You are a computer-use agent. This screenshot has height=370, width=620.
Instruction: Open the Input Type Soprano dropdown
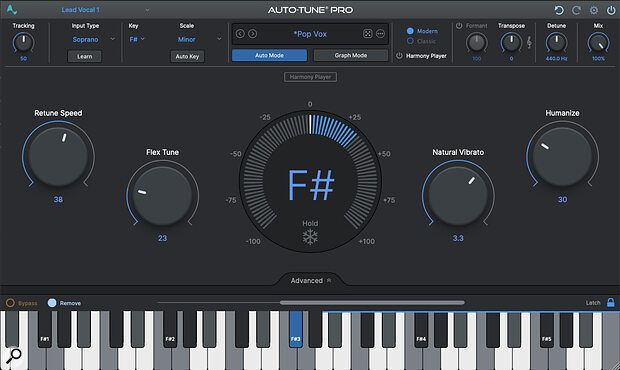[x=93, y=39]
